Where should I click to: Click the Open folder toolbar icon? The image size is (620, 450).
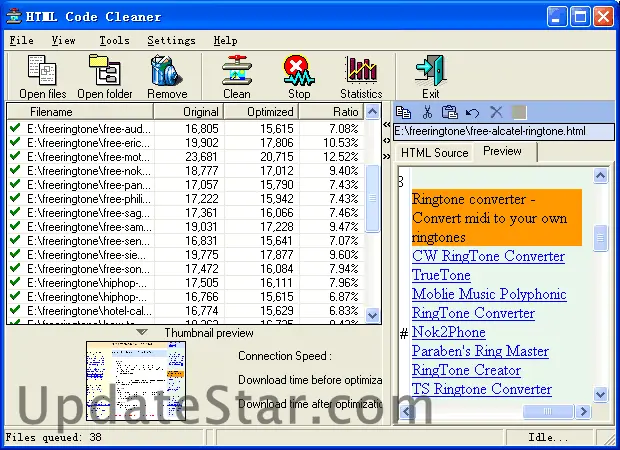[105, 70]
